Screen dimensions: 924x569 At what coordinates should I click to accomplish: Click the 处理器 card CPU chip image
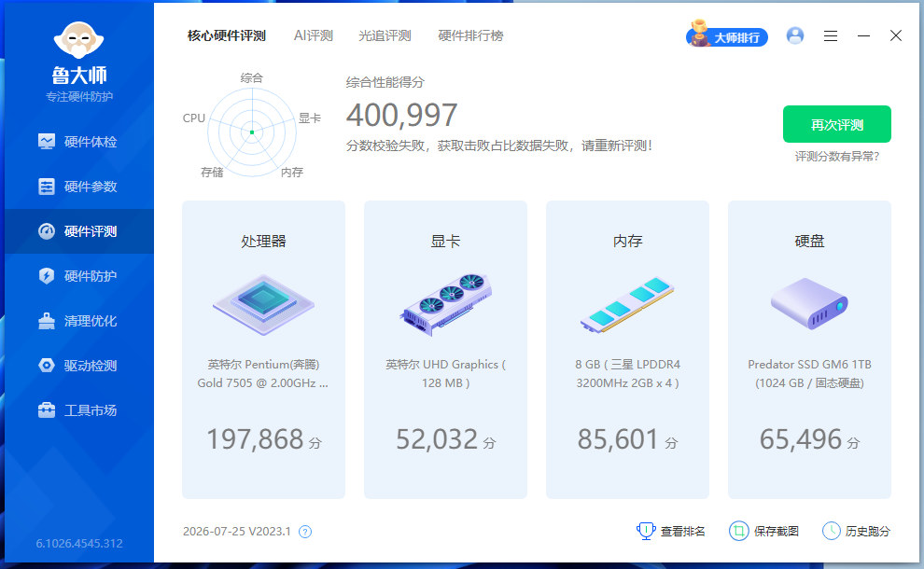pyautogui.click(x=263, y=305)
